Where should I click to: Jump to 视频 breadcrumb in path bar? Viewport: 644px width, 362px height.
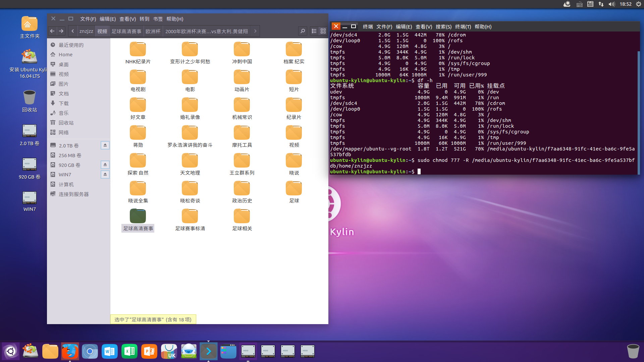tap(102, 31)
